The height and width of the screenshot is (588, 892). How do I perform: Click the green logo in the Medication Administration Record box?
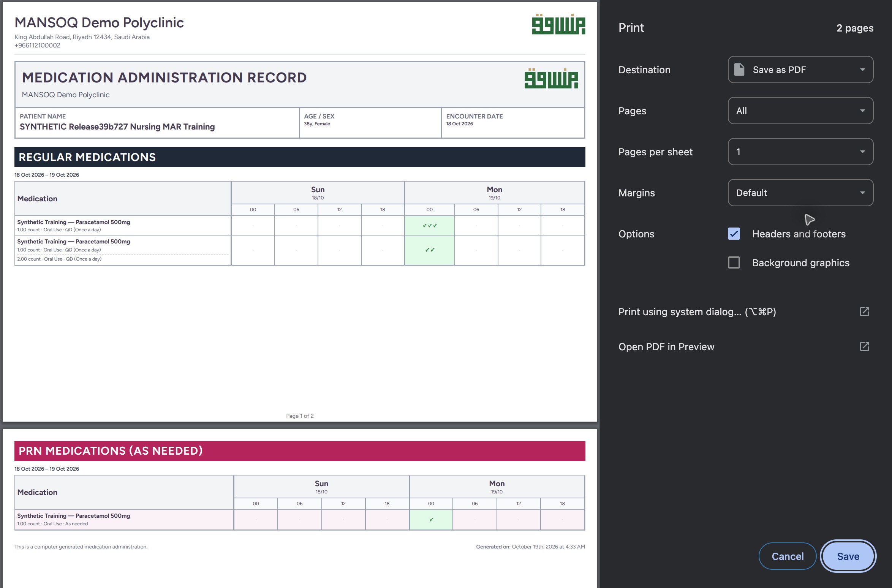[551, 78]
